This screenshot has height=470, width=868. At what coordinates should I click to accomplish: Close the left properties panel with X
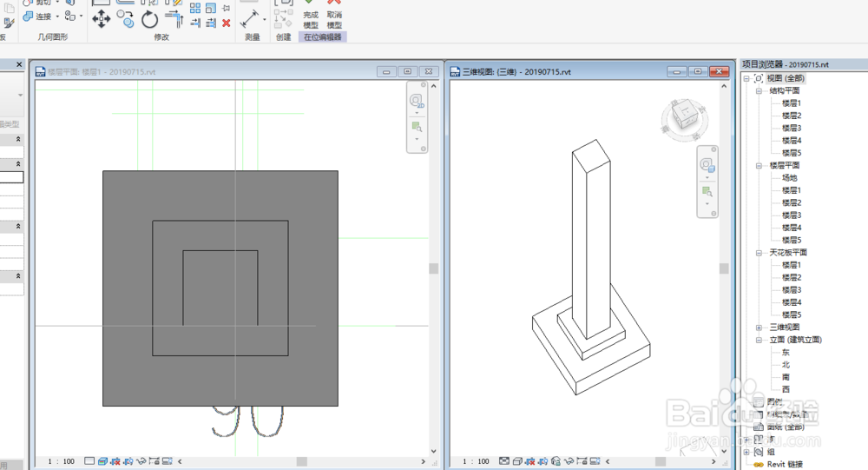click(19, 65)
